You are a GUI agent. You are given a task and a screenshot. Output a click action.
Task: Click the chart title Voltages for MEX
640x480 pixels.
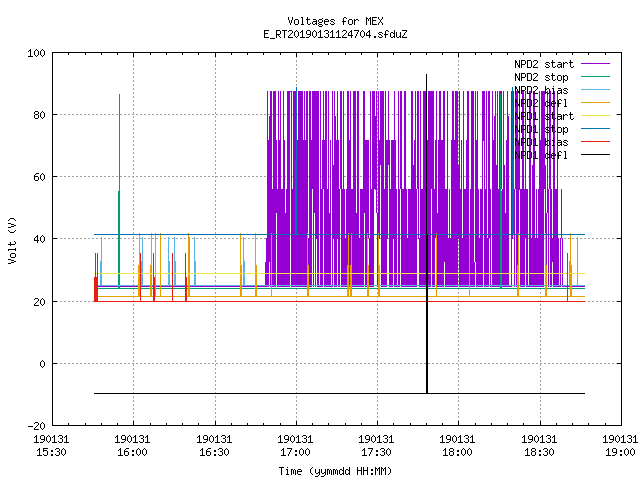335,21
